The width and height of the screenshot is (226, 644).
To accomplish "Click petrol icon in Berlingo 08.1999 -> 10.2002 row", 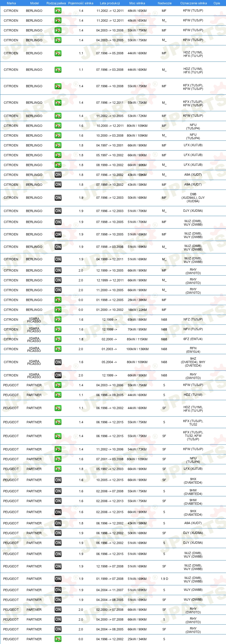I will pyautogui.click(x=58, y=165).
